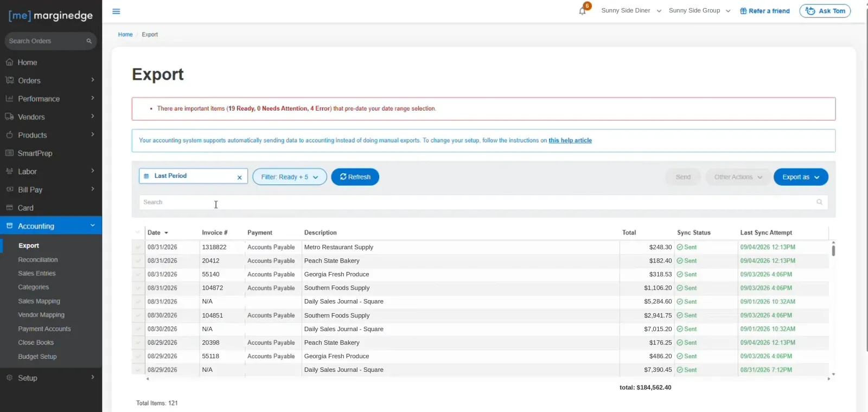Check the row for invoice 20412
The width and height of the screenshot is (868, 412).
tap(138, 261)
